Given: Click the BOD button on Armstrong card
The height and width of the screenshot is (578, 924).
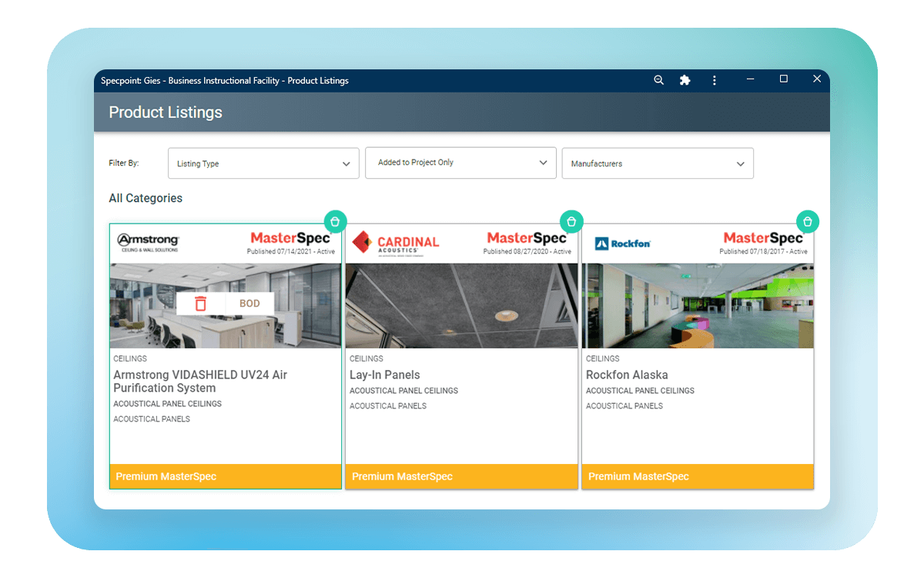Looking at the screenshot, I should coord(249,304).
